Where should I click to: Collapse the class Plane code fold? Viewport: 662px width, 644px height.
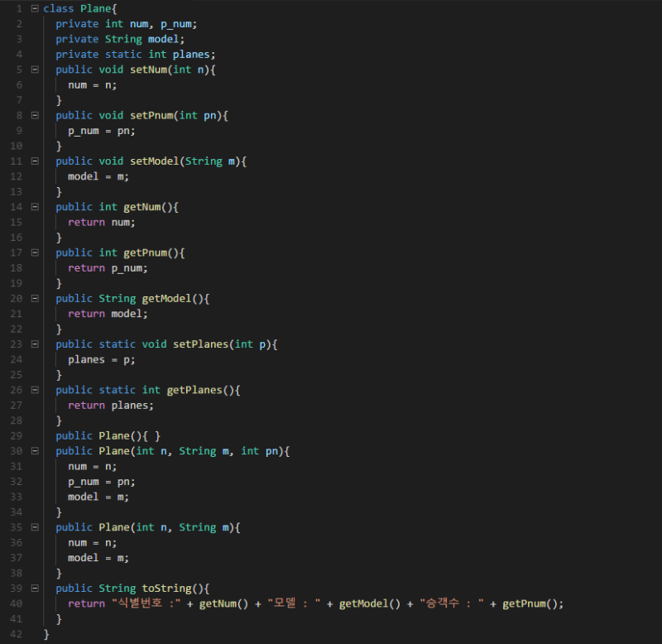[x=33, y=8]
